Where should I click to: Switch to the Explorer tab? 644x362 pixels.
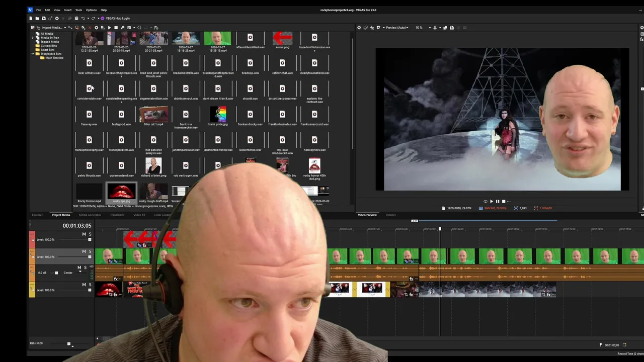click(x=37, y=215)
